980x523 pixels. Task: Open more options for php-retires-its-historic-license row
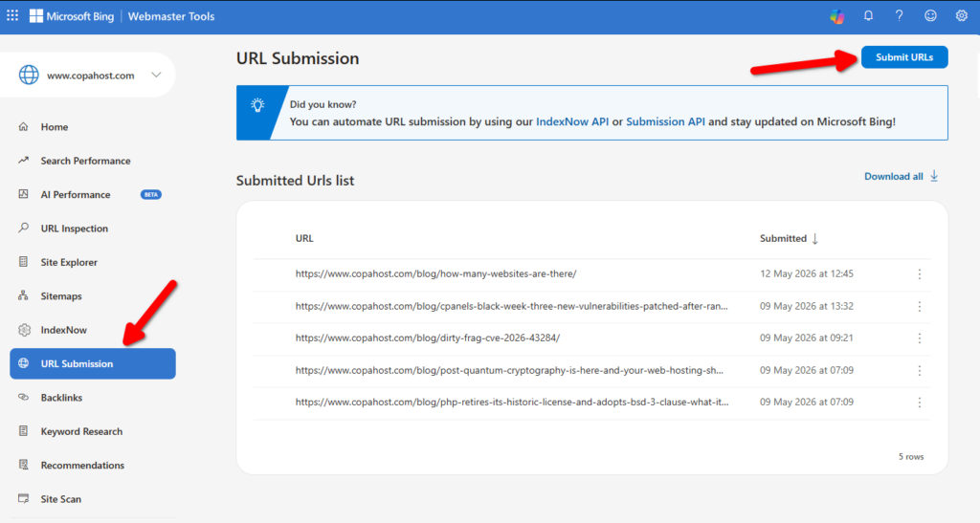coord(920,403)
